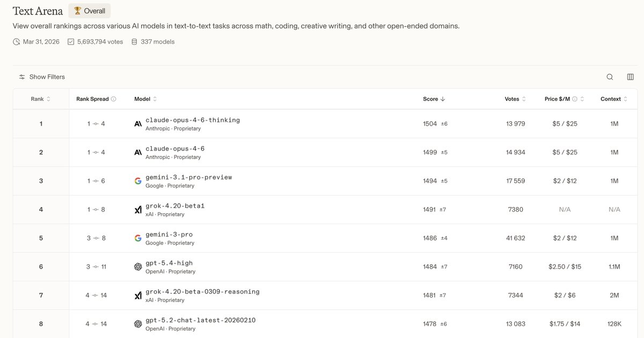Sort by the Votes column arrows

coord(524,99)
